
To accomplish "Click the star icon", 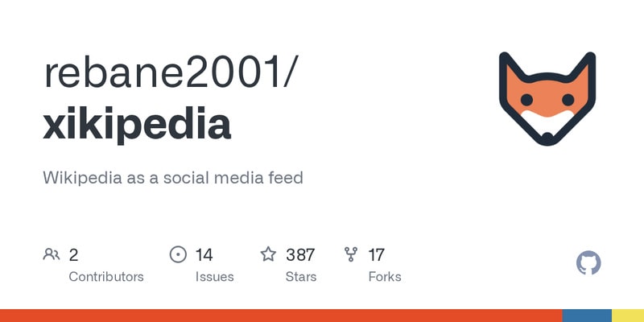I will pyautogui.click(x=268, y=255).
